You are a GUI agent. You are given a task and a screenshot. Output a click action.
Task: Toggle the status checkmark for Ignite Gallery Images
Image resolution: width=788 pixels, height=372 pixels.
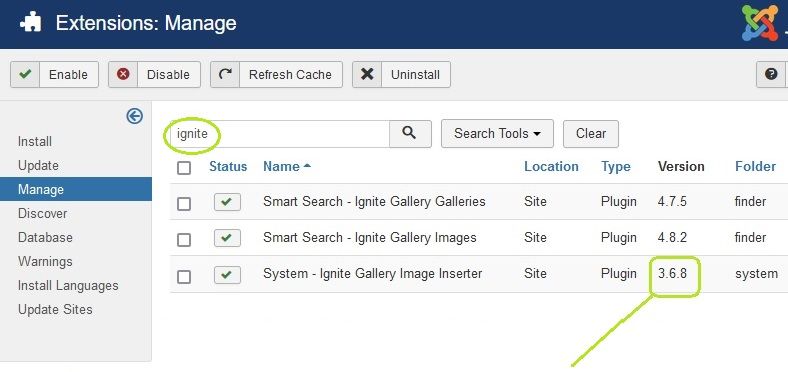227,238
